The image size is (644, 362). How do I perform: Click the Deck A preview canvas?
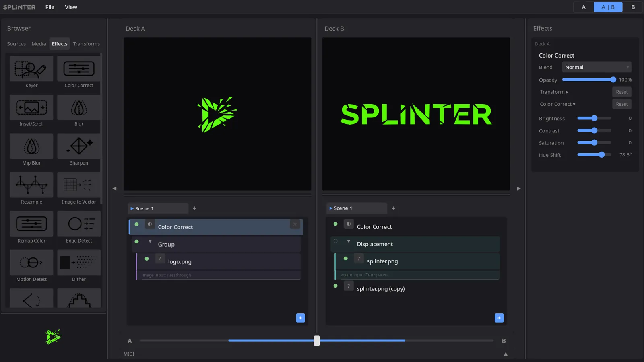[217, 114]
